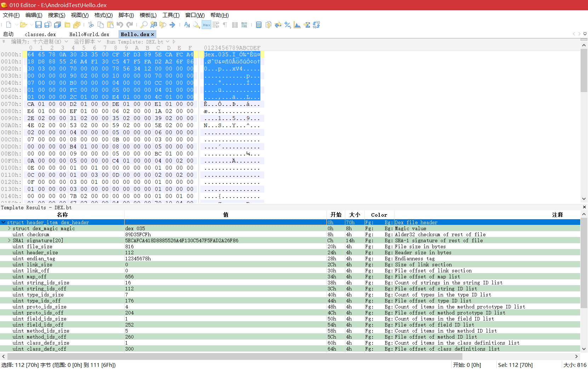Image resolution: width=588 pixels, height=369 pixels.
Task: Click the Goto blue arrow icon
Action: pos(172,25)
